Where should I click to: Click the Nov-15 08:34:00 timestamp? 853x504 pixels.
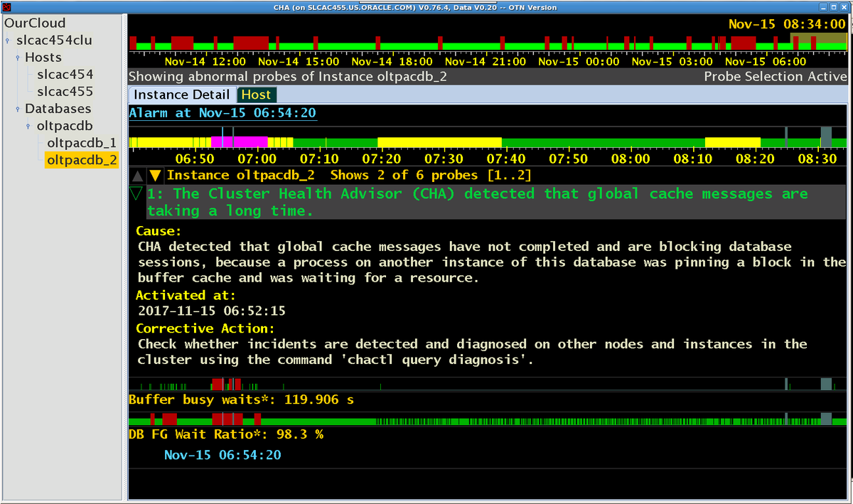tap(787, 24)
